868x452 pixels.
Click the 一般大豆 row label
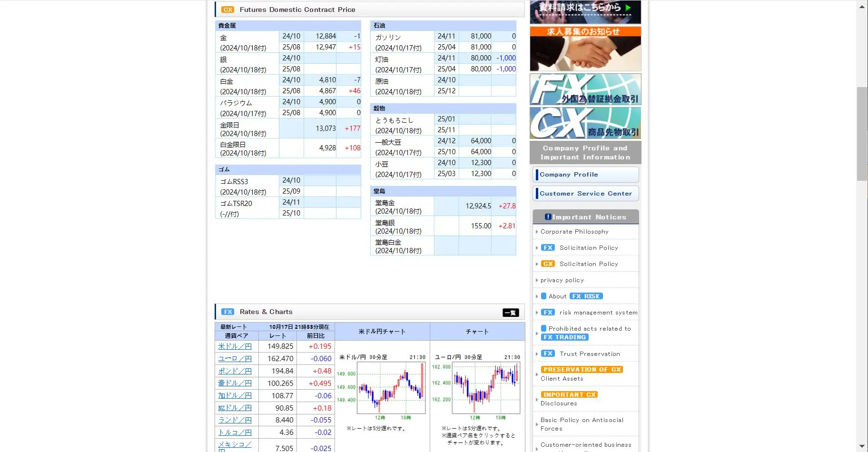coord(388,142)
